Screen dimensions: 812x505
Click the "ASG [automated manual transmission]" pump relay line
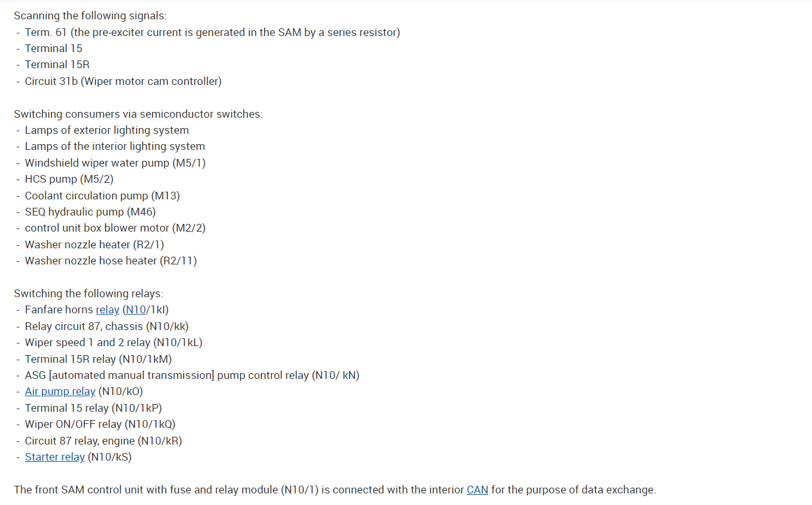click(x=192, y=375)
